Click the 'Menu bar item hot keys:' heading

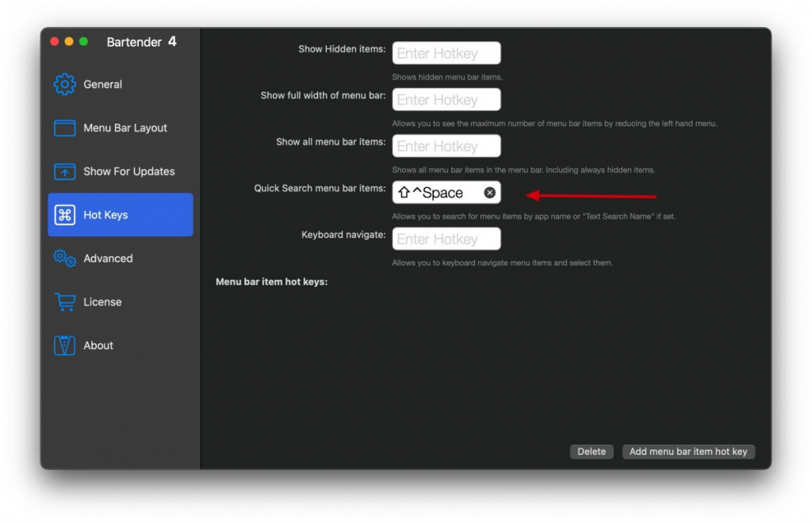(272, 282)
